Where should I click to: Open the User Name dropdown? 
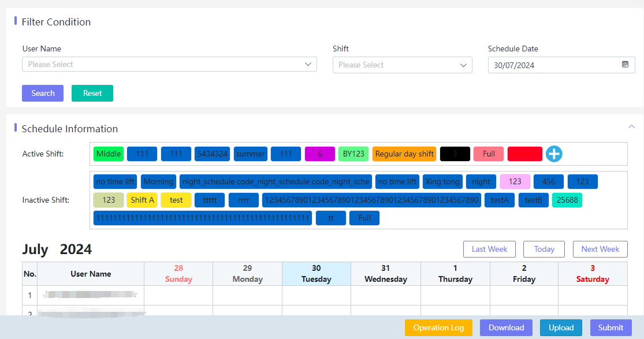click(169, 64)
